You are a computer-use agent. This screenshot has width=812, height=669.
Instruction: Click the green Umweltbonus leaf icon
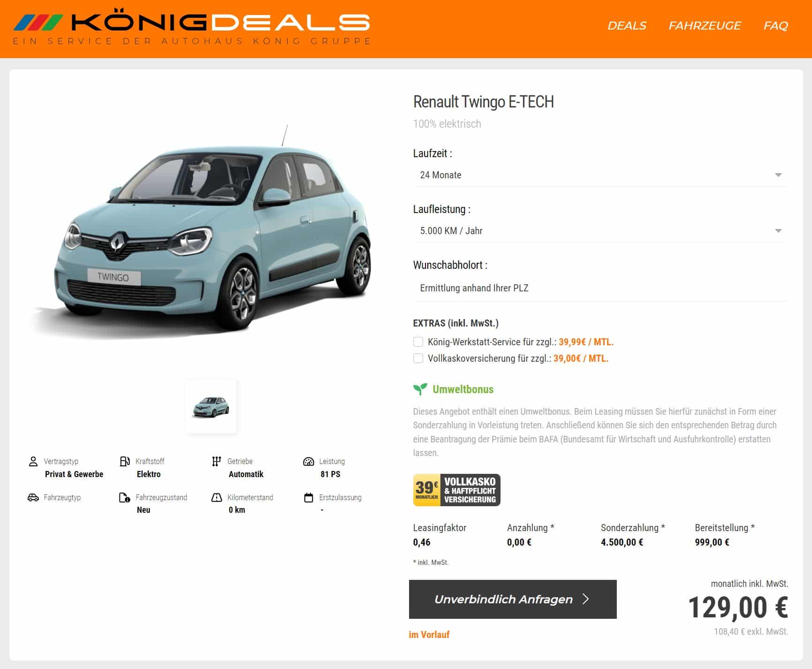(420, 389)
